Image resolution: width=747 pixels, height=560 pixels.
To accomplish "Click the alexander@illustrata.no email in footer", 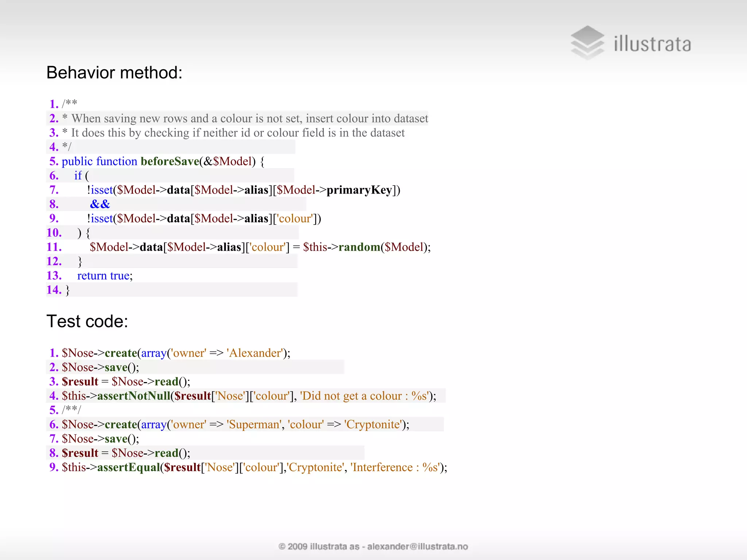I will (x=417, y=546).
